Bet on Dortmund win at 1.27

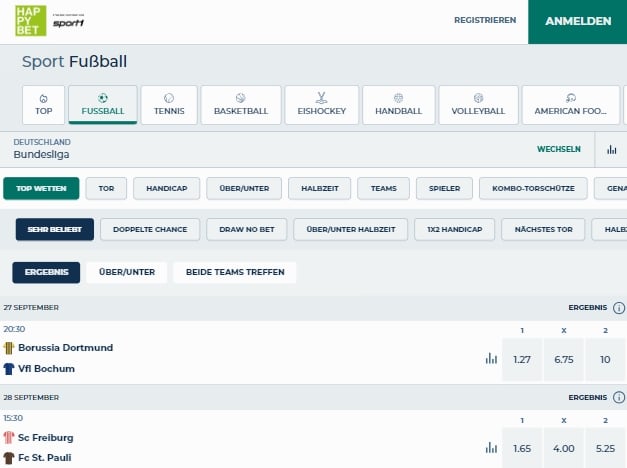click(x=522, y=360)
